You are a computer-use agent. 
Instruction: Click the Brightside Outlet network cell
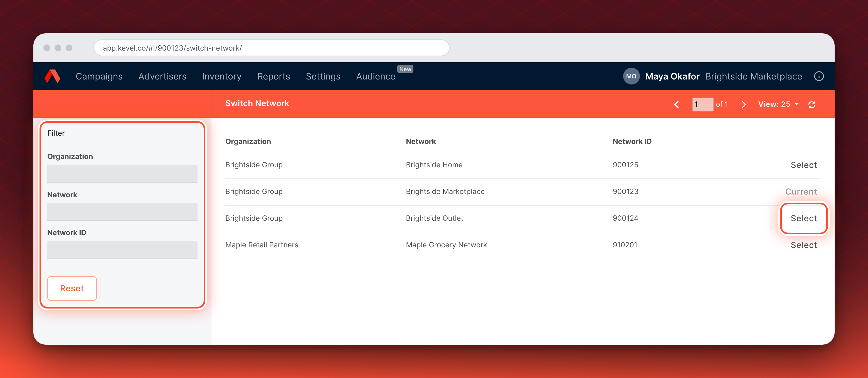435,218
